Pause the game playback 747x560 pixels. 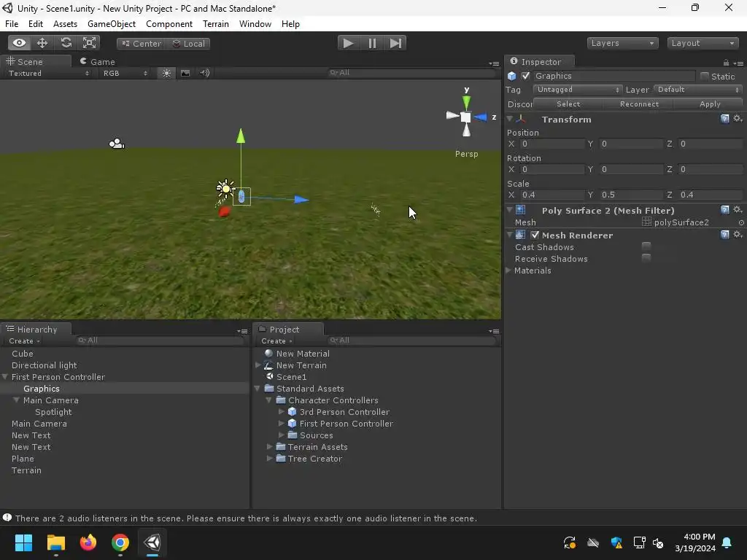372,43
